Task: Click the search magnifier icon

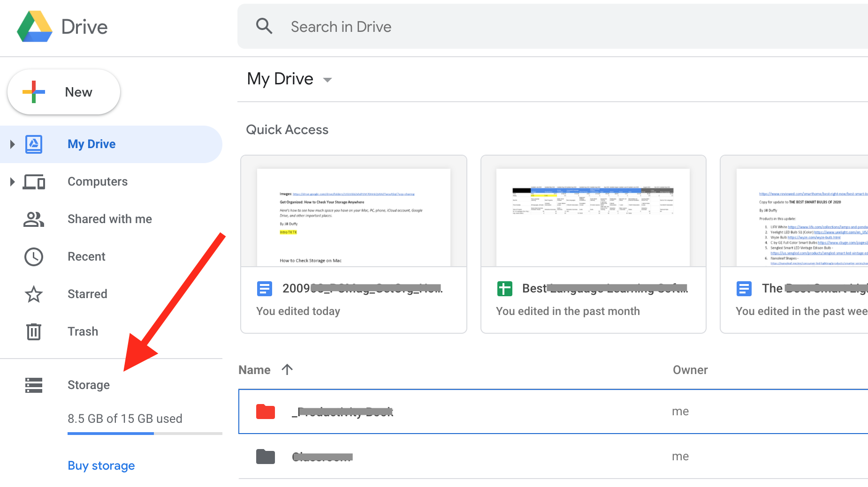Action: click(x=264, y=26)
